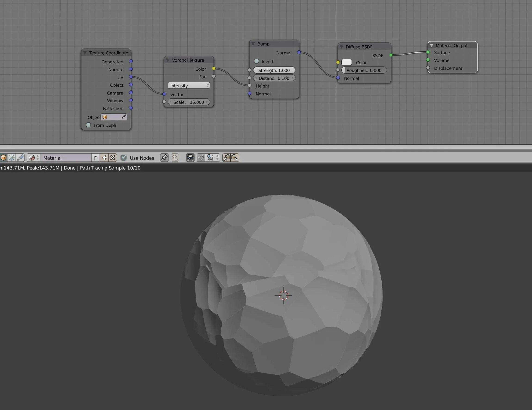This screenshot has height=410, width=532.
Task: Click the pin node tree icon
Action: tap(164, 158)
